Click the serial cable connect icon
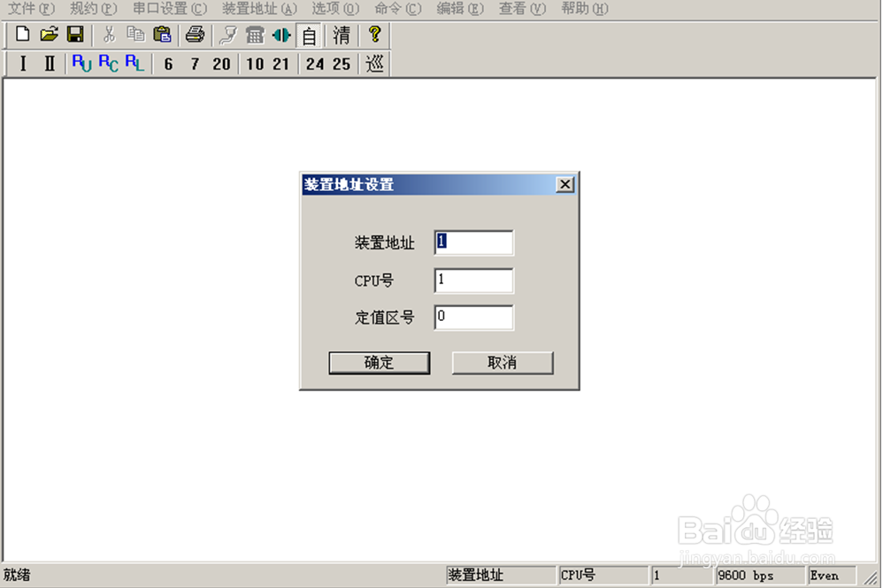Screen dimensions: 883x588 (x=228, y=34)
